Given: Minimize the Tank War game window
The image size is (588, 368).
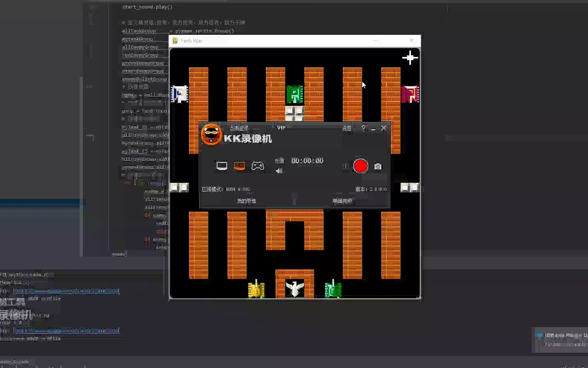Looking at the screenshot, I should [x=375, y=40].
